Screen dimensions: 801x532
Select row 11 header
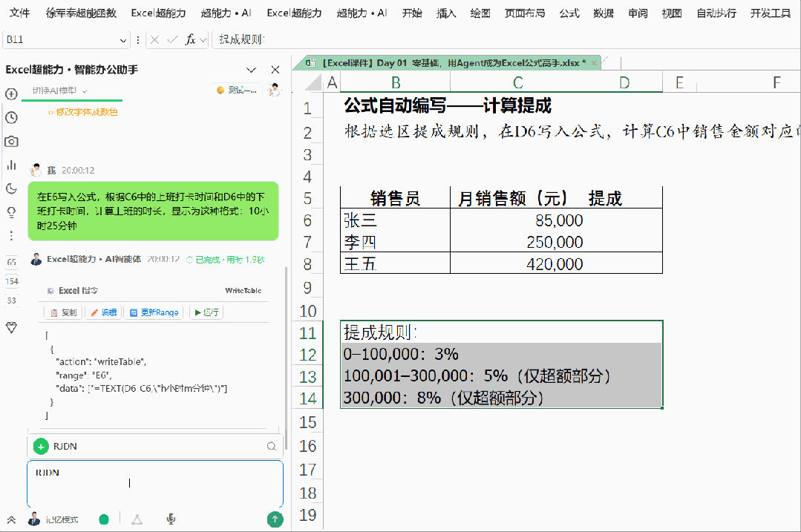307,333
